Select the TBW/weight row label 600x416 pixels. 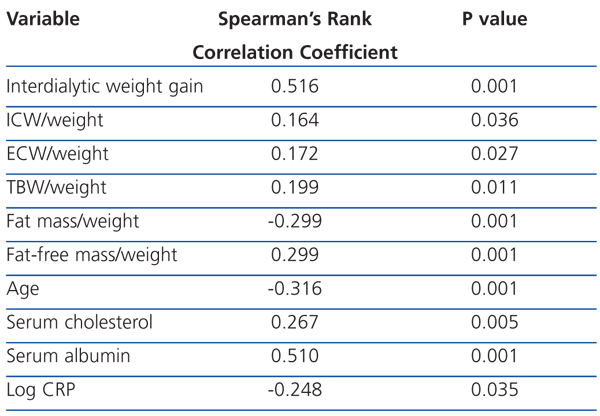(x=56, y=187)
